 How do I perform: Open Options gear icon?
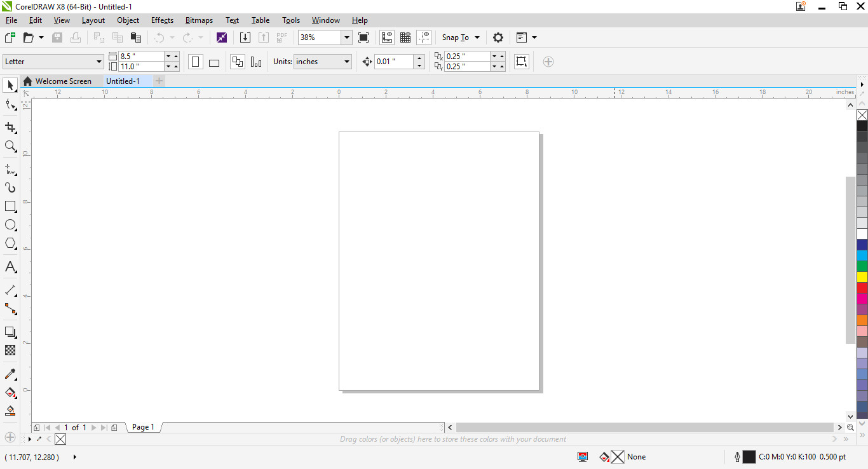coord(498,37)
